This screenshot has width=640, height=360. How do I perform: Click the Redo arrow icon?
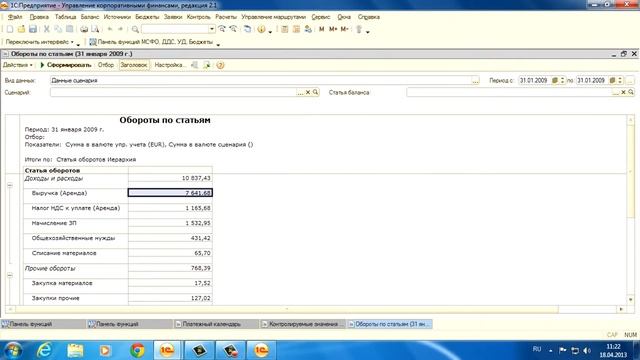(x=120, y=29)
